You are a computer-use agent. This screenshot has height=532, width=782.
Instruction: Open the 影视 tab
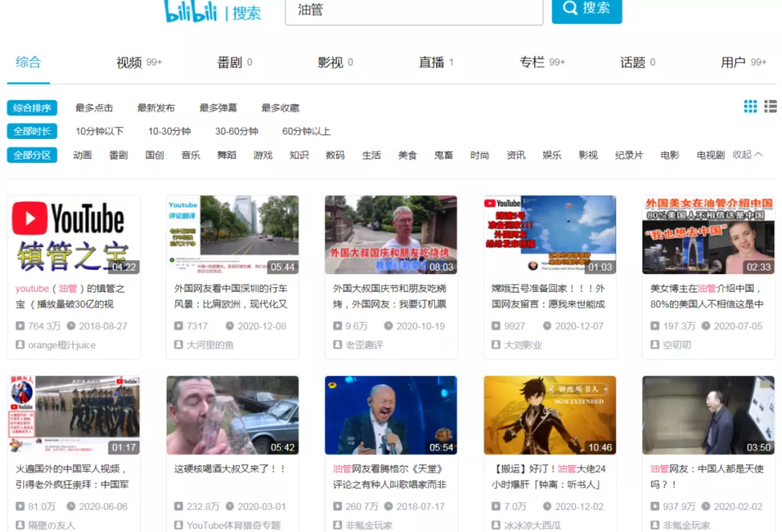[x=336, y=63]
